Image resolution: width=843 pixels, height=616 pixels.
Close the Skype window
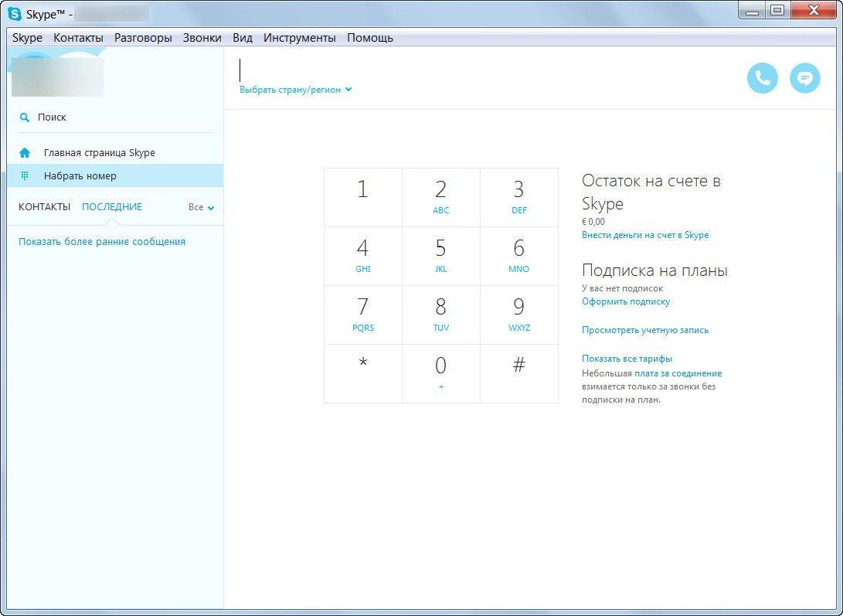click(x=814, y=11)
